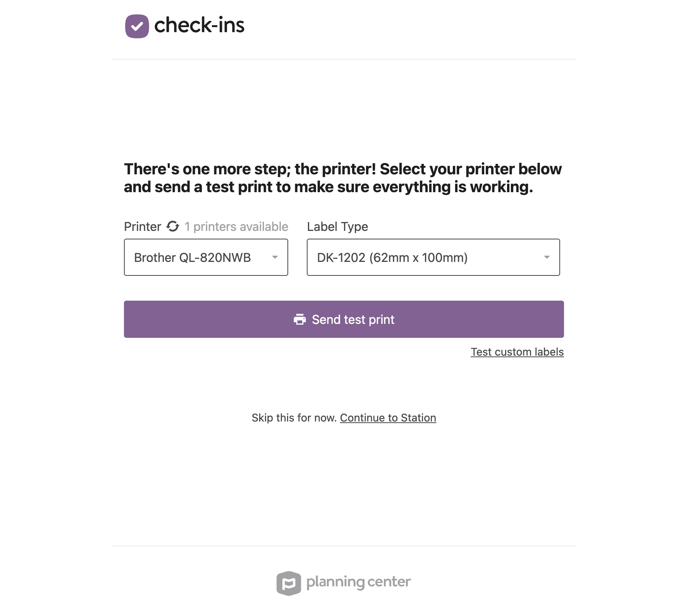Open Test custom labels
Screen dimensions: 674x616
pos(517,352)
